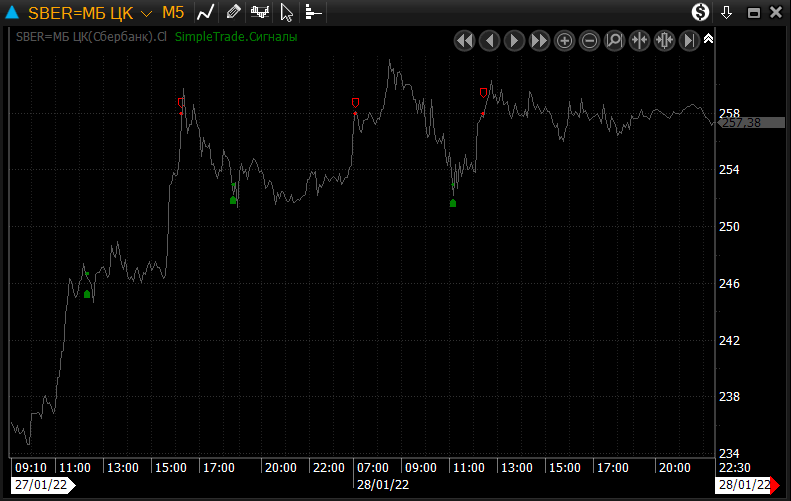This screenshot has height=501, width=791.
Task: Click the down arrow undock button
Action: (727, 13)
